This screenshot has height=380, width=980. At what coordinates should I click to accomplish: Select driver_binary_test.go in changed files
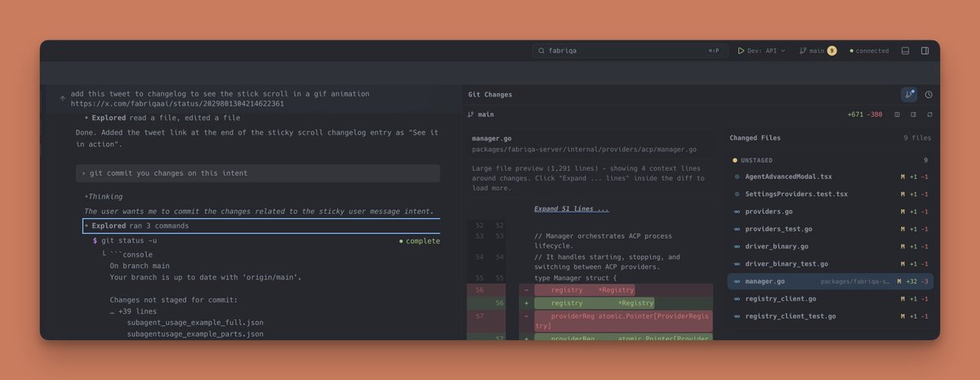[830, 264]
